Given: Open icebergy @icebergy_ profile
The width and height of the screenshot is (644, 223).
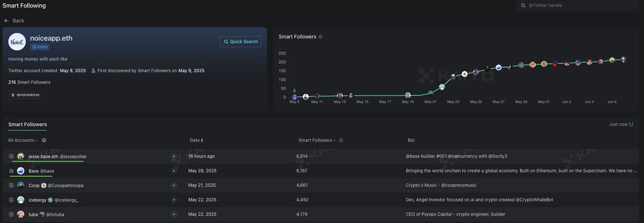Looking at the screenshot, I should (x=54, y=199).
